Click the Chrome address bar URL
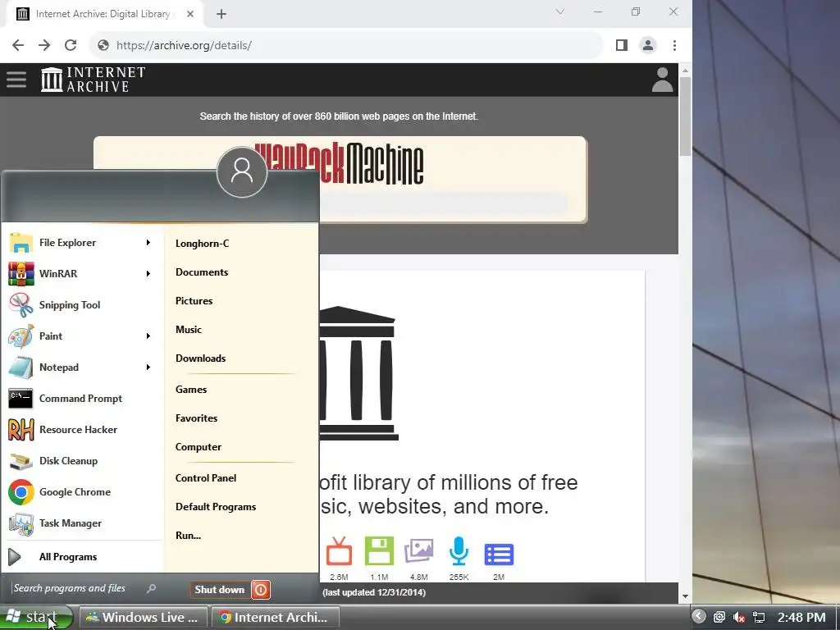 [184, 46]
